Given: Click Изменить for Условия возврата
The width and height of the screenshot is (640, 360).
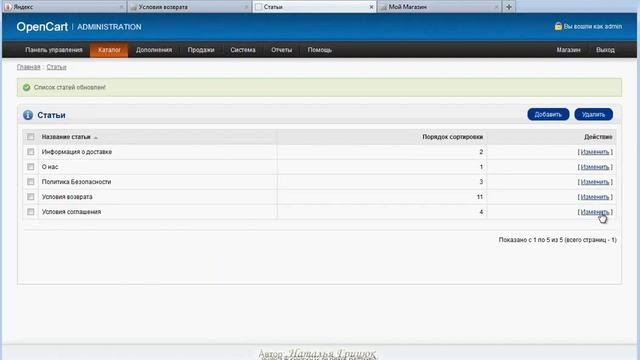Looking at the screenshot, I should click(x=595, y=197).
